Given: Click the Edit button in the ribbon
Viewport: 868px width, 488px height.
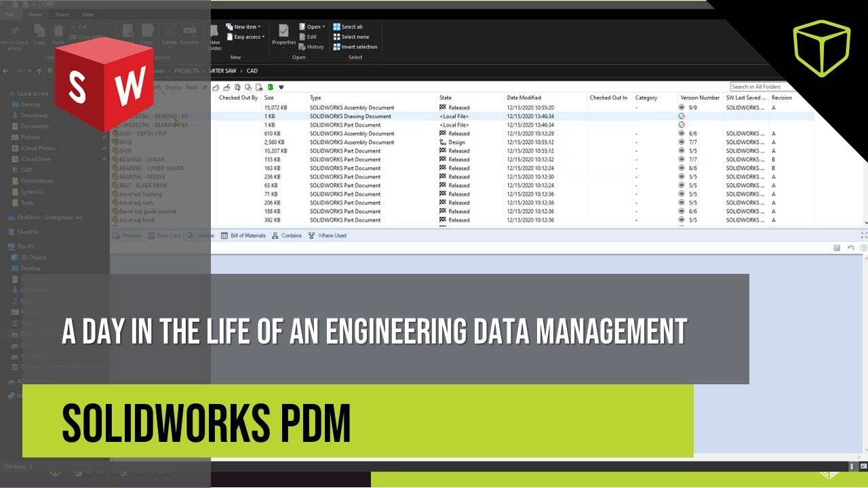Looking at the screenshot, I should (308, 37).
